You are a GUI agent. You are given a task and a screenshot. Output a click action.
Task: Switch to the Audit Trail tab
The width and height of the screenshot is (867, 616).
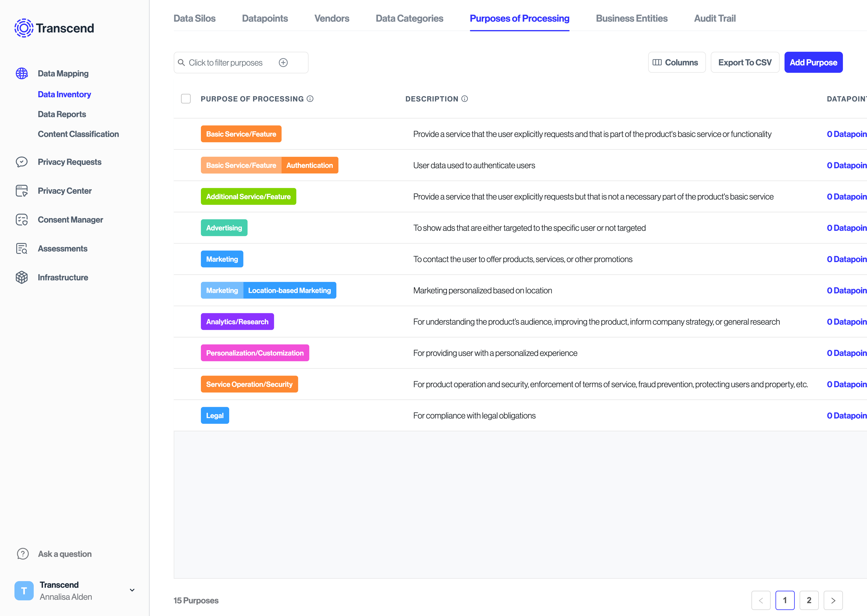coord(715,18)
